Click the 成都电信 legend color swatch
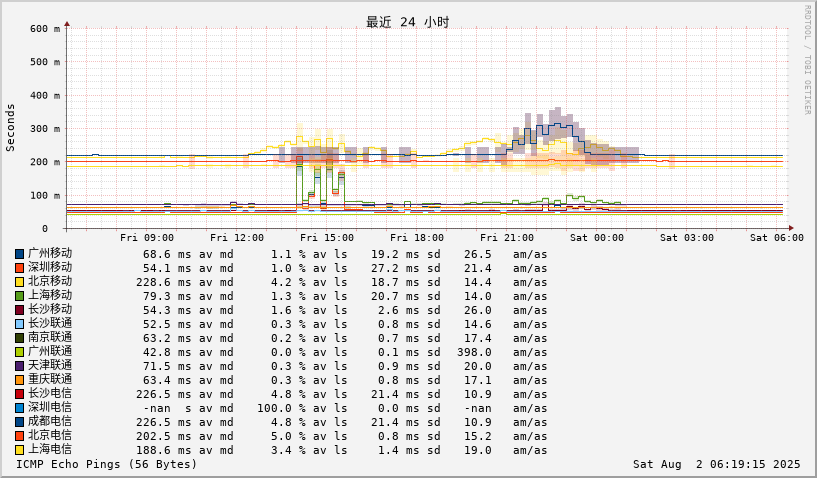This screenshot has height=478, width=817. pyautogui.click(x=19, y=422)
